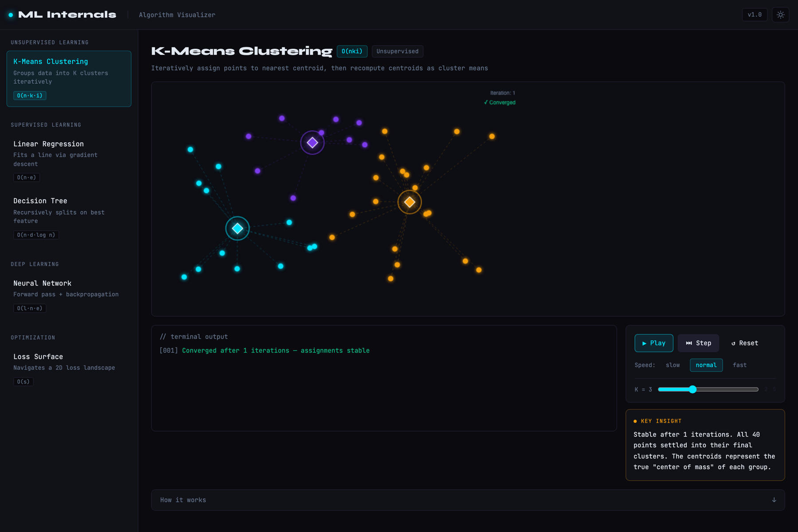Click the Unsupervised tag badge
The height and width of the screenshot is (532, 798).
(398, 51)
